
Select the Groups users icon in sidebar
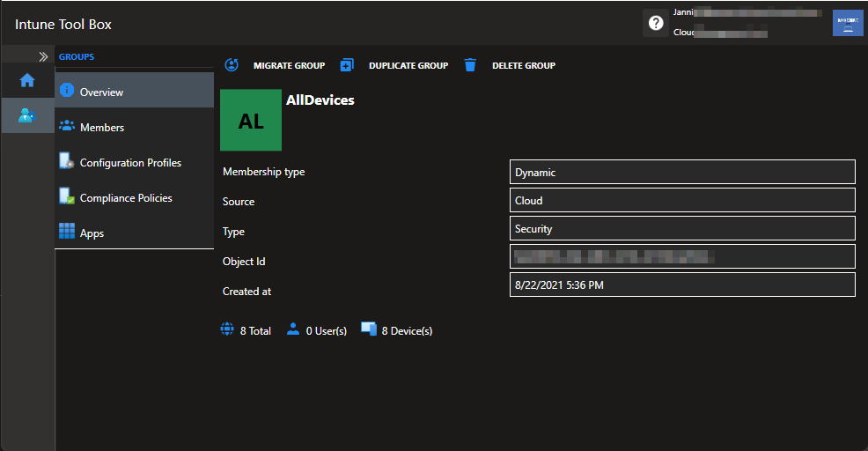27,115
